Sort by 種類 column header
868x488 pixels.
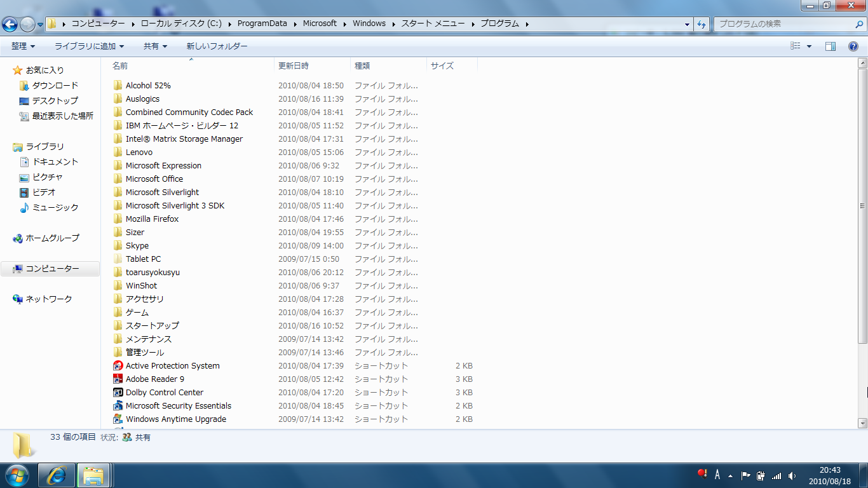(388, 65)
